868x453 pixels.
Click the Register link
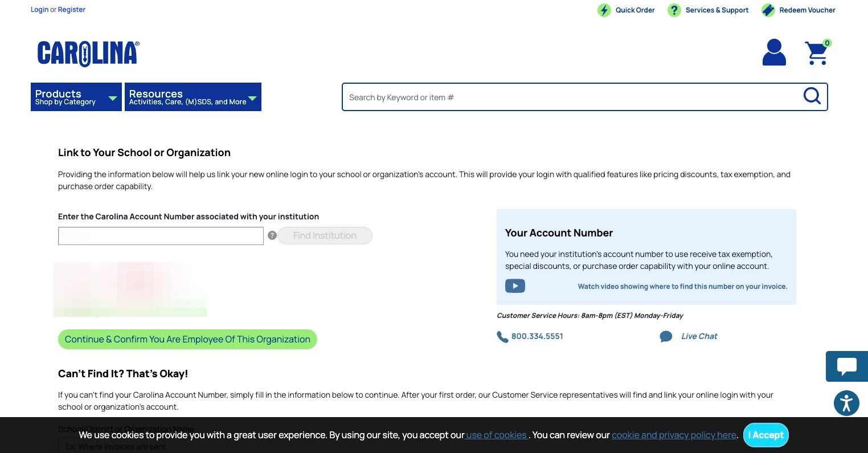[72, 10]
